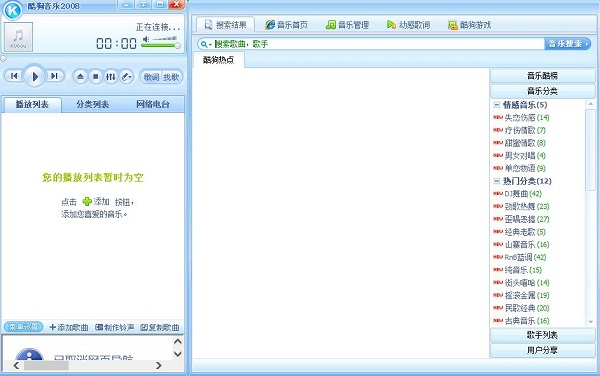Click the 找歌 find song button
Viewport: 600px width, 376px height.
pyautogui.click(x=171, y=77)
